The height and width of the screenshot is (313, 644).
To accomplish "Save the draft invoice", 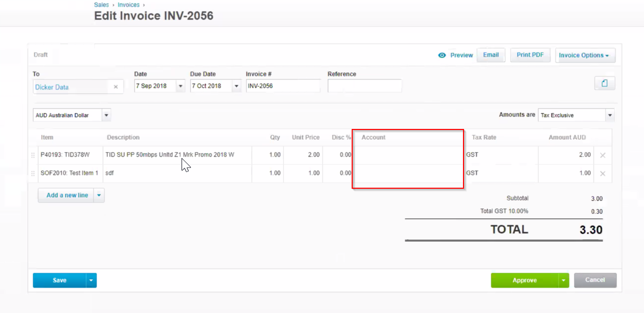I will point(59,280).
